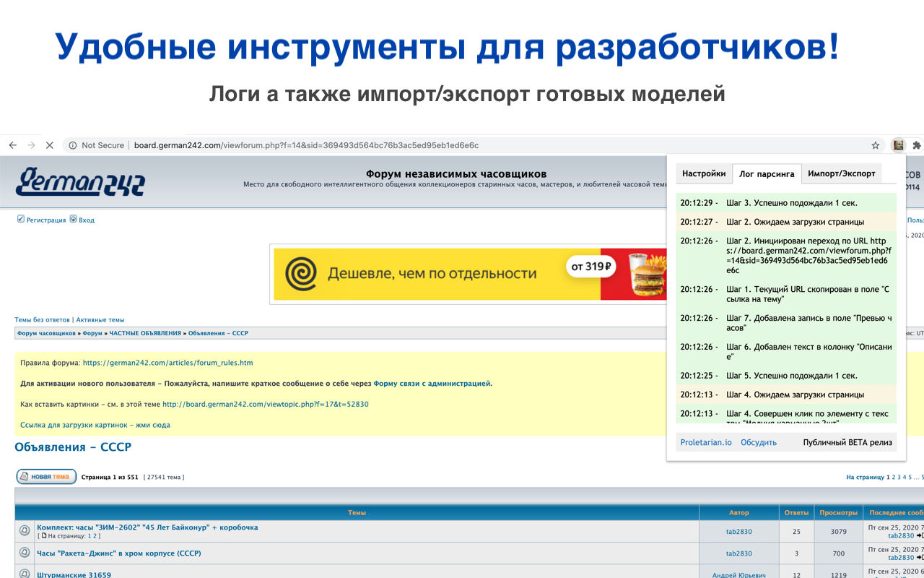This screenshot has height=578, width=924.
Task: Click the Автор column header
Action: click(x=739, y=512)
